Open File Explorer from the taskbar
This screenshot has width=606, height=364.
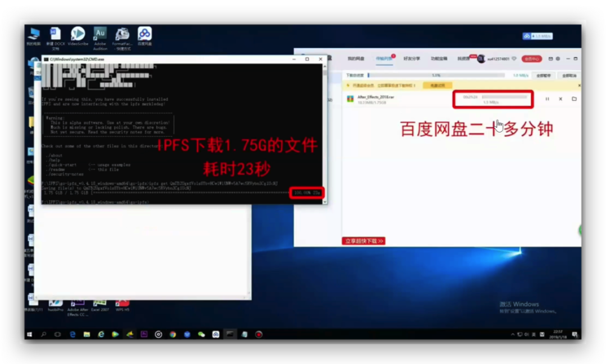click(x=86, y=334)
